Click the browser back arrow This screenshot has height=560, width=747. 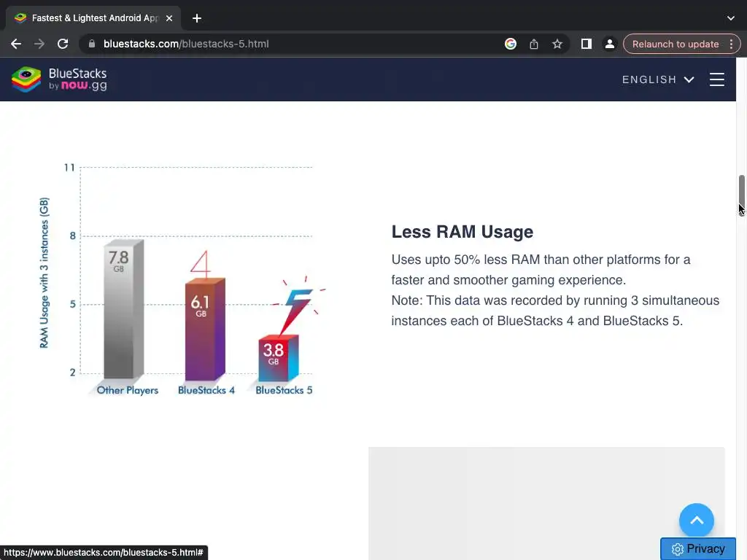(x=16, y=44)
